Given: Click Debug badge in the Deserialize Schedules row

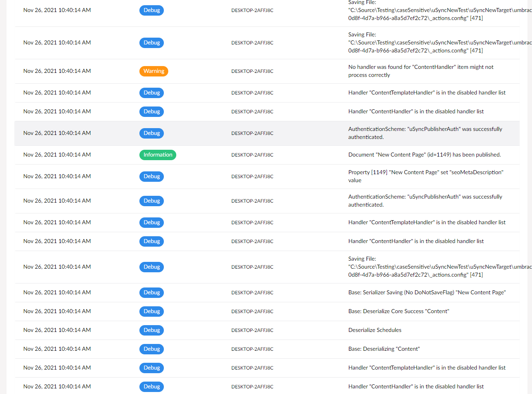Looking at the screenshot, I should click(151, 330).
